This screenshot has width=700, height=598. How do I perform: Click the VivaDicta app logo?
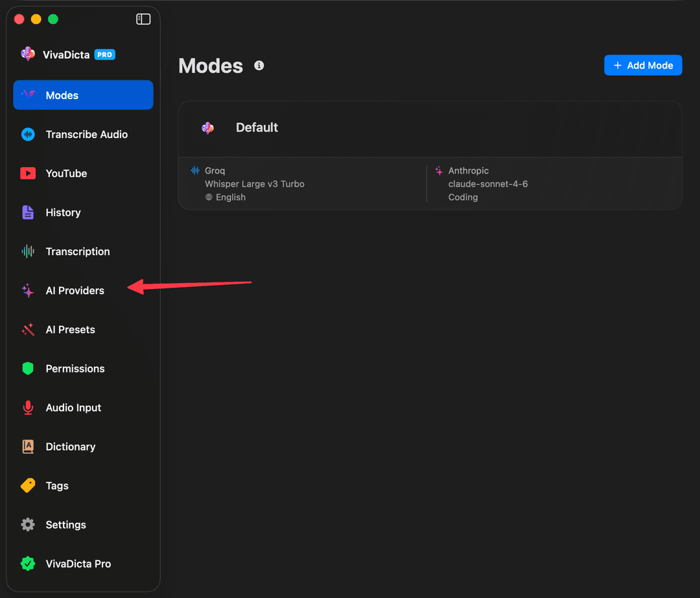click(27, 54)
